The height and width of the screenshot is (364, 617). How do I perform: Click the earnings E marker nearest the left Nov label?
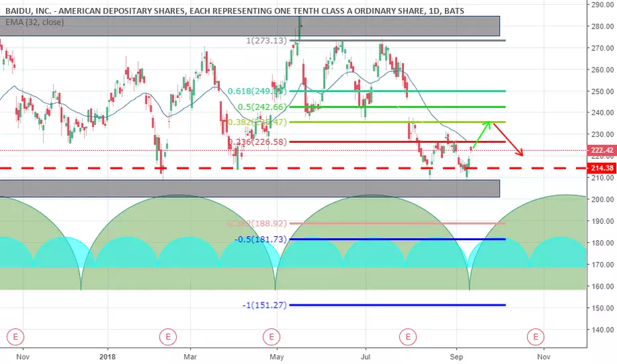tap(16, 337)
